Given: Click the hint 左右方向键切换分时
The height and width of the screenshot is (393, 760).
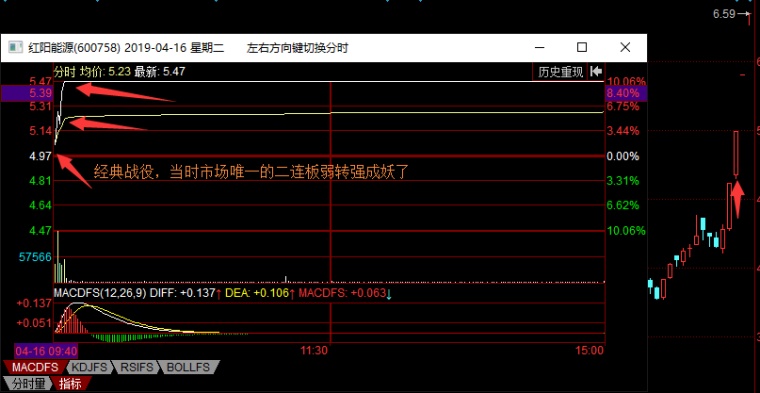Looking at the screenshot, I should click(298, 48).
